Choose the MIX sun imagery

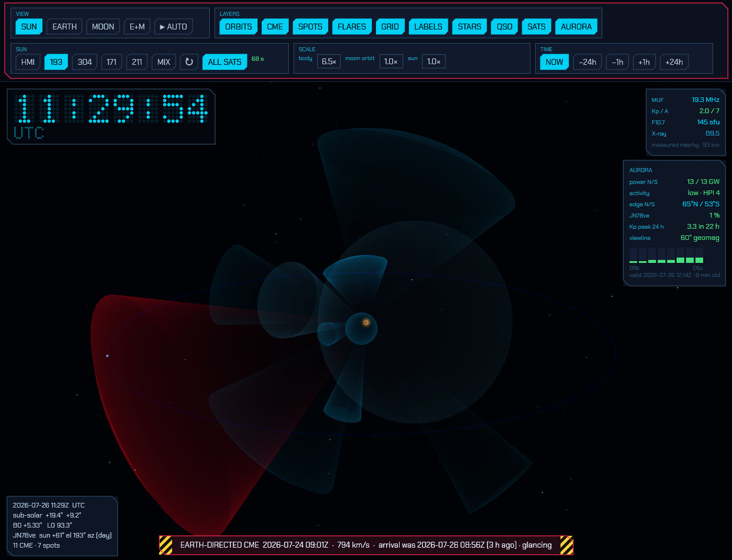point(164,62)
